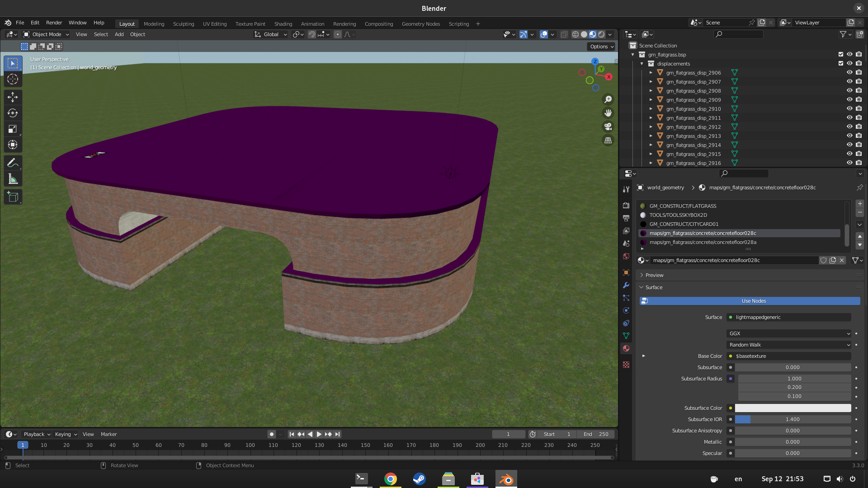This screenshot has width=868, height=488.
Task: Expand the gm_flatgrass_disp_2907 tree item
Action: click(x=651, y=82)
